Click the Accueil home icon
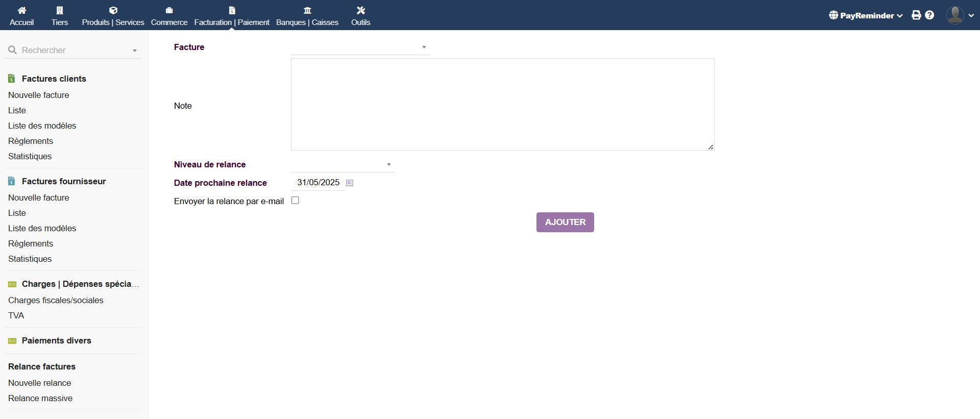 pos(21,10)
